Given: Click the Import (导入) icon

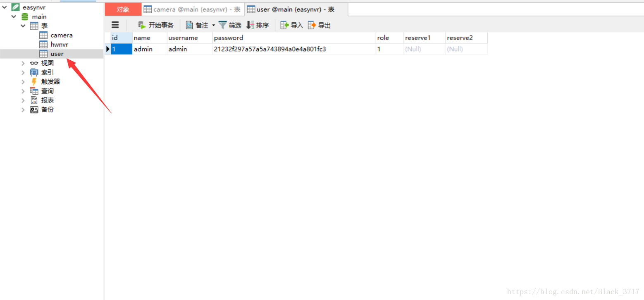Looking at the screenshot, I should (x=284, y=25).
